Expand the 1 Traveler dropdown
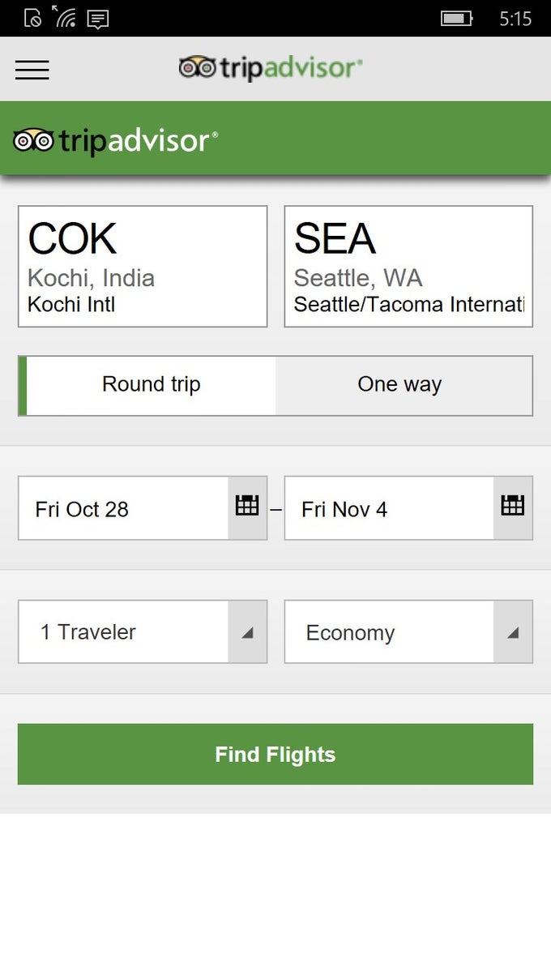The height and width of the screenshot is (980, 551). pos(123,632)
